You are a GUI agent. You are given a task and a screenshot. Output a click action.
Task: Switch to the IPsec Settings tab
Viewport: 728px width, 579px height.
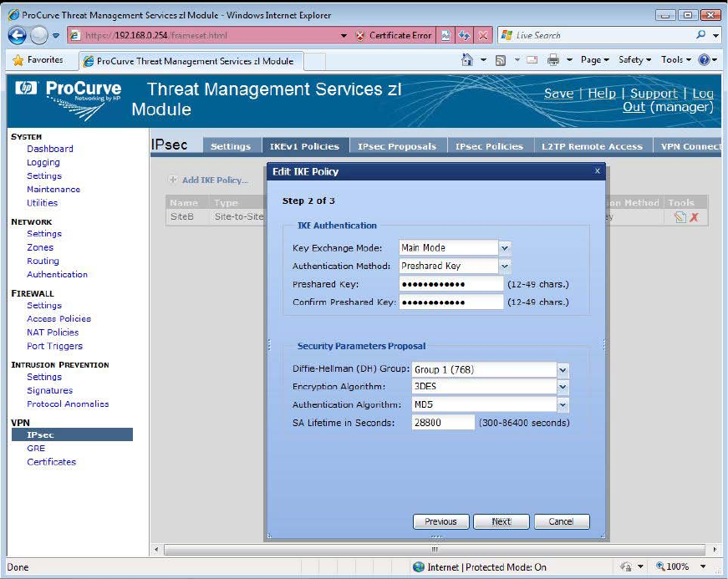[231, 146]
